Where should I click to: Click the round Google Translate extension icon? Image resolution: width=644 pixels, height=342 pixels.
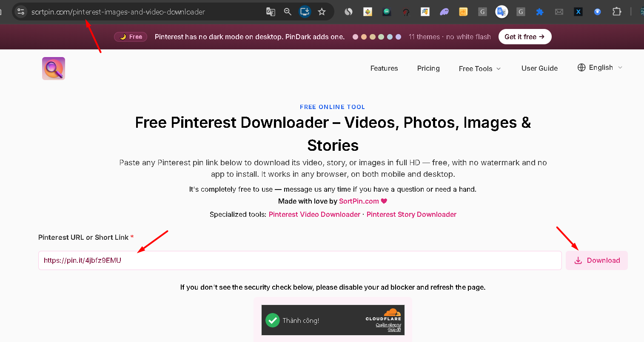[x=502, y=12]
